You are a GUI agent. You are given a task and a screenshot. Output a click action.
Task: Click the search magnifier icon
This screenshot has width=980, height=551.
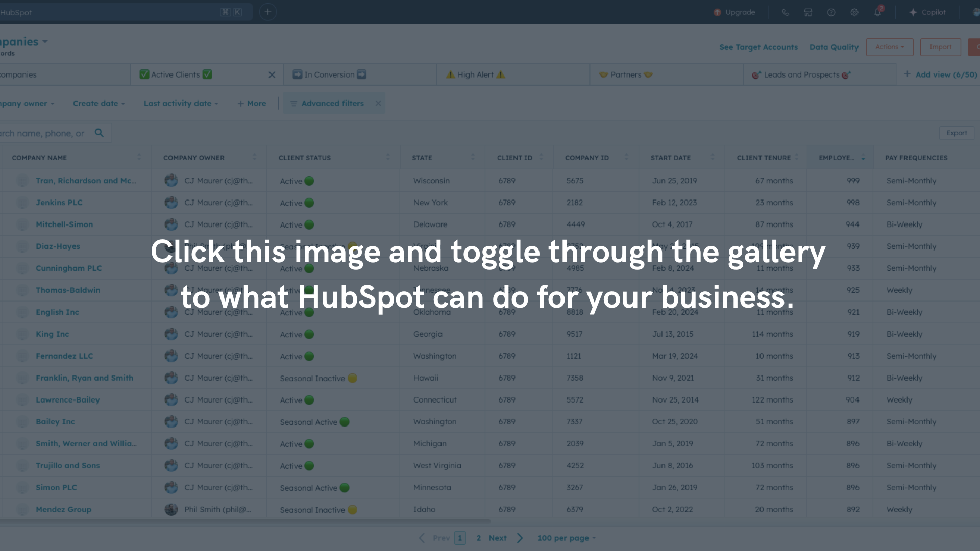point(99,133)
